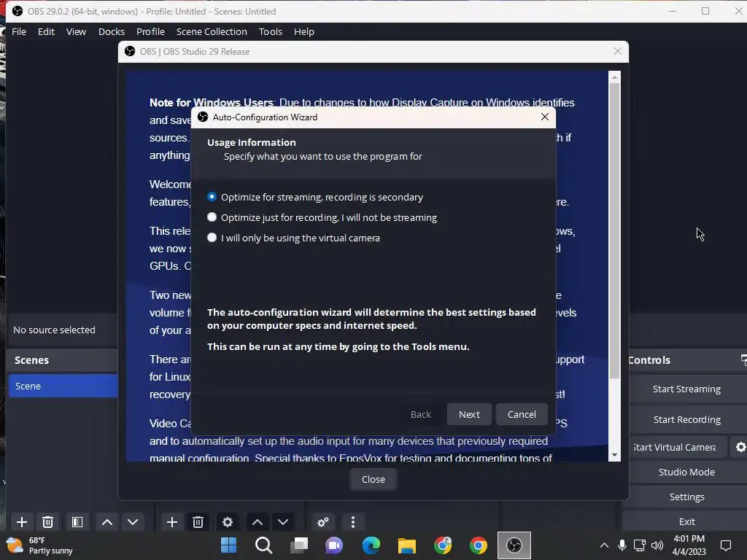
Task: Open taskbar Search
Action: (264, 545)
